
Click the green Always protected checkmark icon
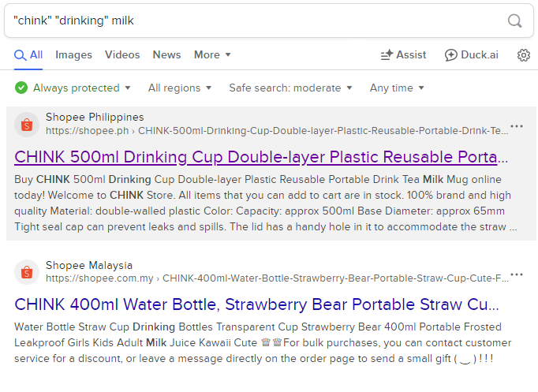[x=21, y=88]
